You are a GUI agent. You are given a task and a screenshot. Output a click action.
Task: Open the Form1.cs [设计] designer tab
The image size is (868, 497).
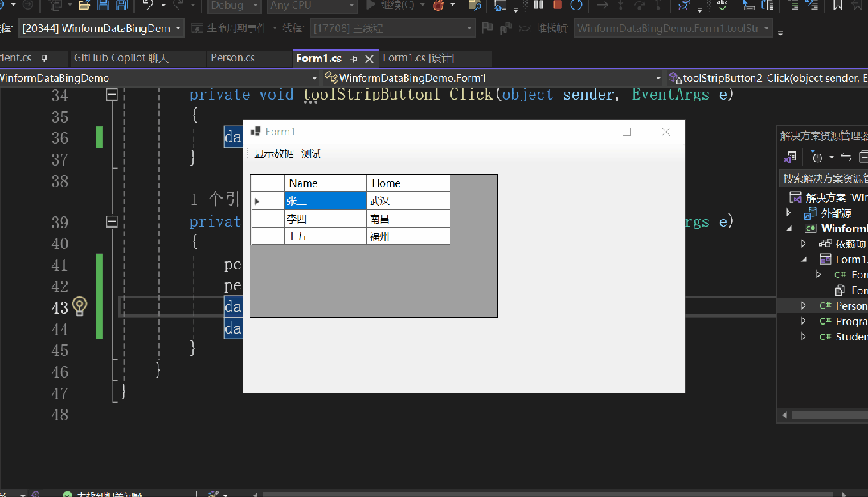coord(419,58)
